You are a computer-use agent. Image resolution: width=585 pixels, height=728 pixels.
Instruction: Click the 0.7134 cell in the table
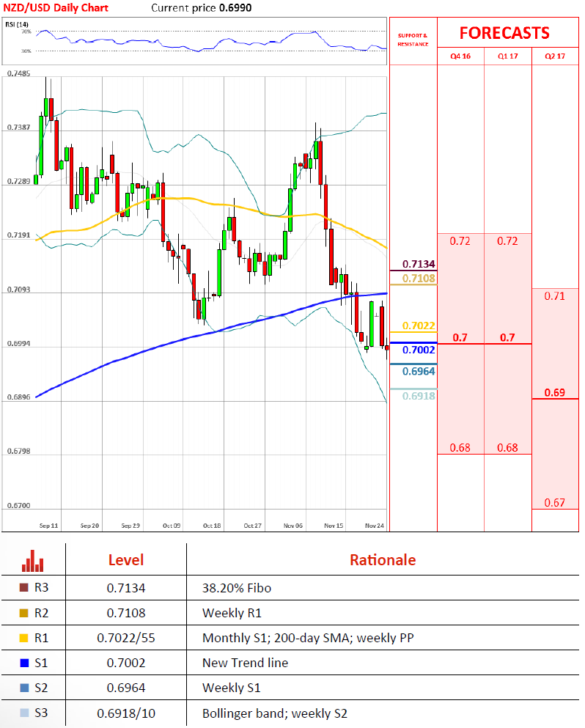[126, 588]
